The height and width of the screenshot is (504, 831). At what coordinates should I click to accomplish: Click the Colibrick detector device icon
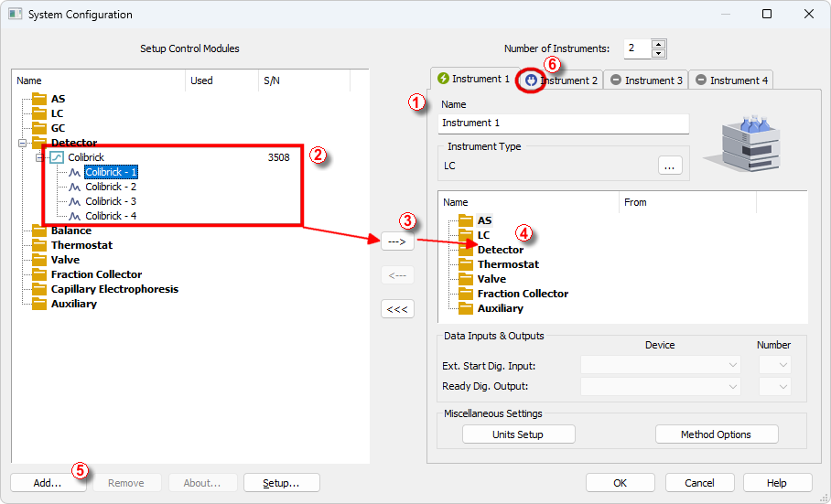click(57, 157)
